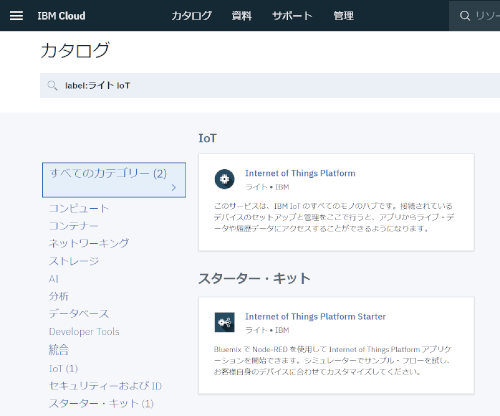Click the スターター・キット section heading
The image size is (500, 416).
point(254,278)
